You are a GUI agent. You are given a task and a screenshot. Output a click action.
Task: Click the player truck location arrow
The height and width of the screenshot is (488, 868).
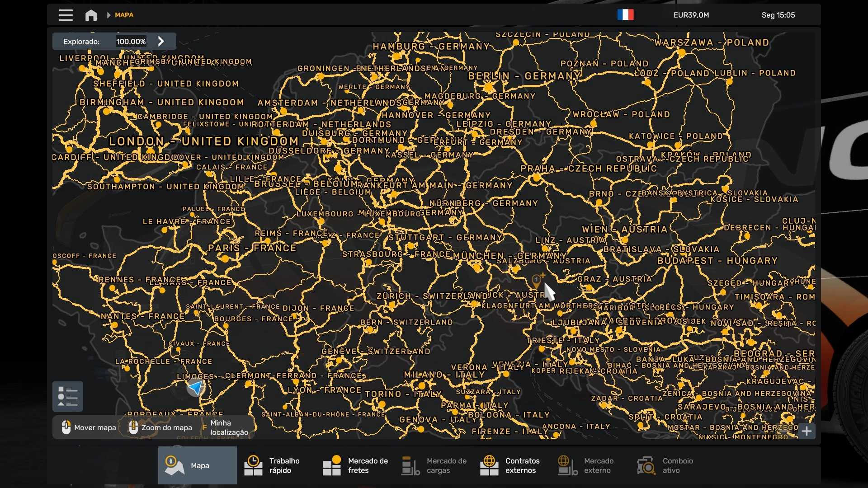click(196, 387)
